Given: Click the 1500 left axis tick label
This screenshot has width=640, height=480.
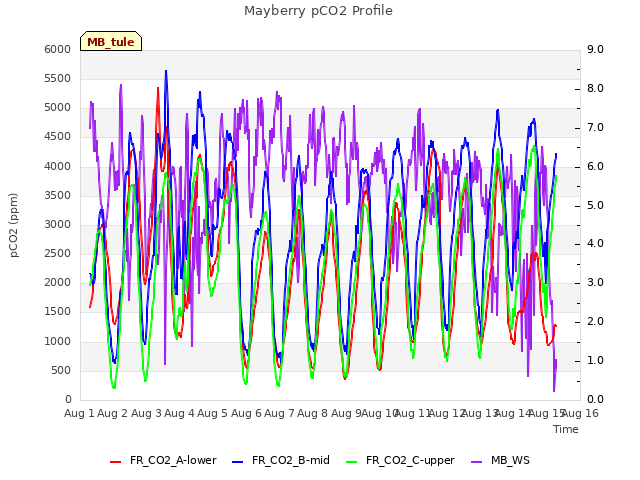Looking at the screenshot, I should (x=58, y=312).
